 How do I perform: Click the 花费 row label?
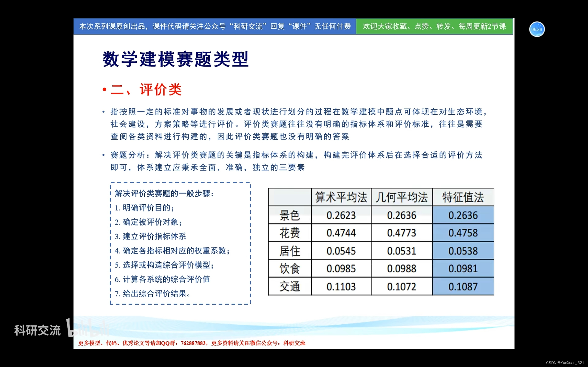pos(290,233)
